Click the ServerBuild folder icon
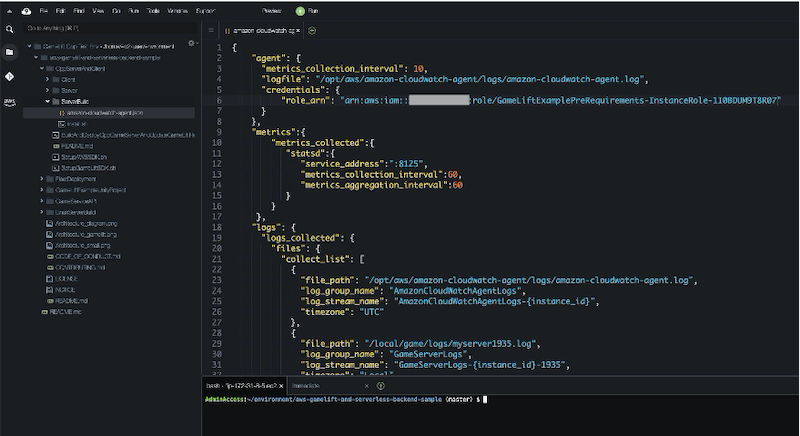The width and height of the screenshot is (800, 436). 56,101
